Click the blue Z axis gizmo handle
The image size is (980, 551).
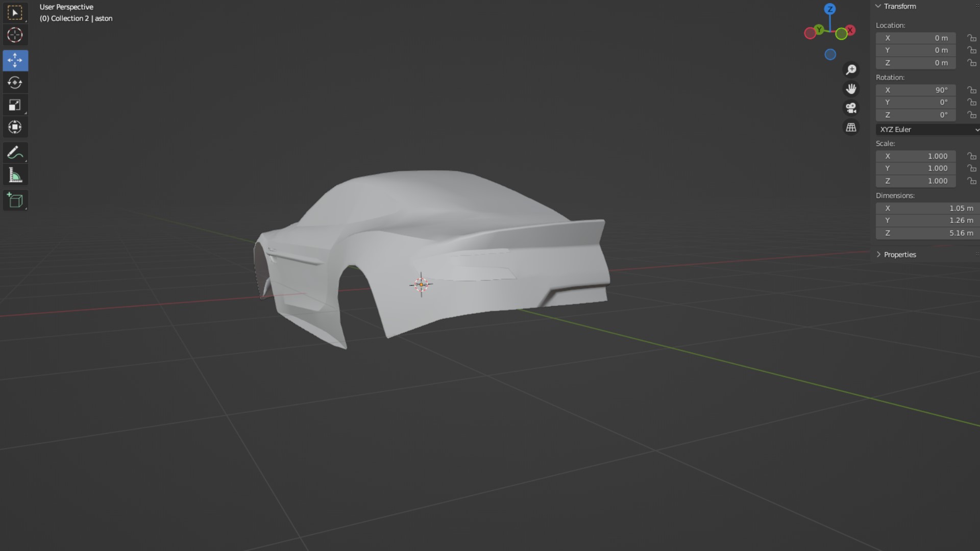tap(830, 9)
